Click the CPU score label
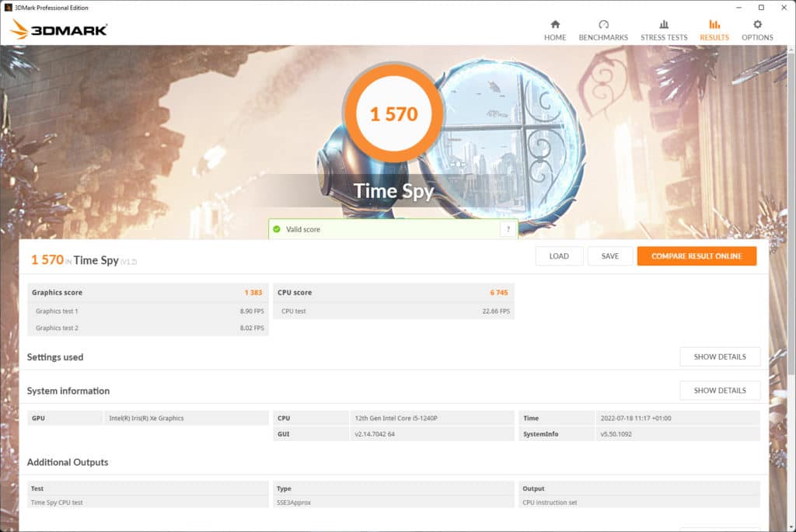Viewport: 796px width, 532px height. click(x=295, y=293)
